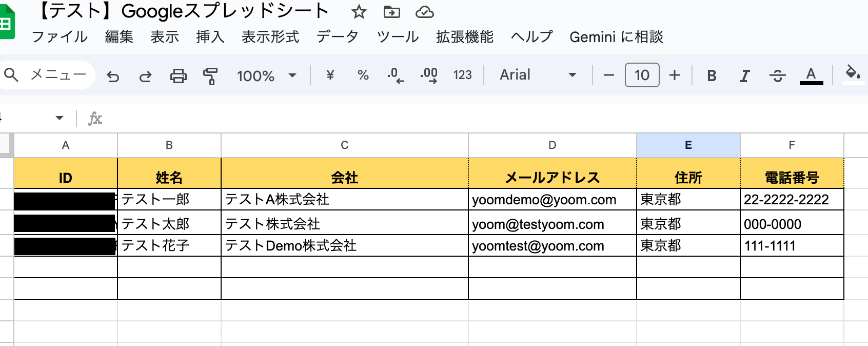
Task: Open the ツール menu
Action: coord(398,37)
